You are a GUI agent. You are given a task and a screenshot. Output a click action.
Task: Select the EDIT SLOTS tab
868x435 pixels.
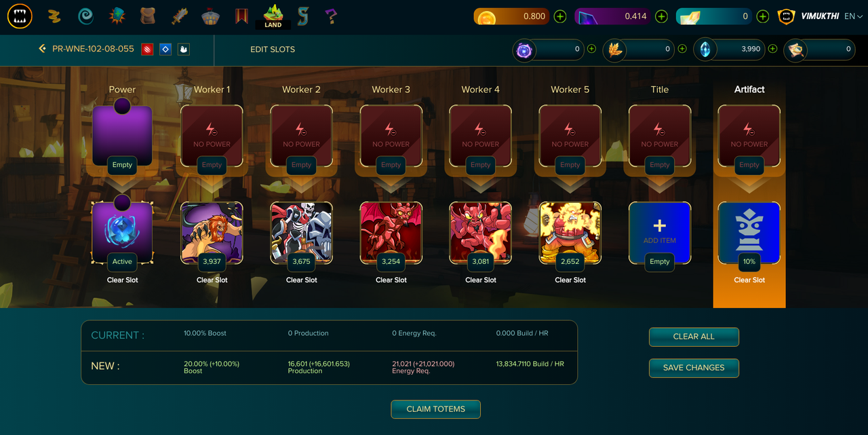click(x=273, y=50)
